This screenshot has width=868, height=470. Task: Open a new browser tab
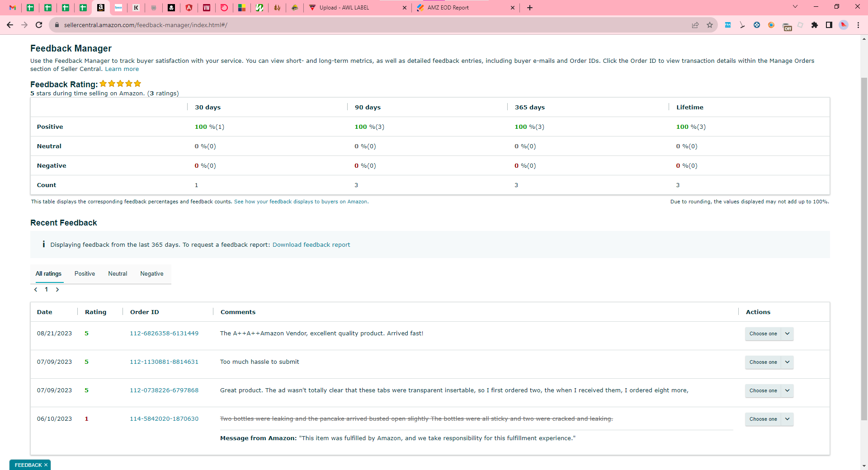[x=530, y=8]
